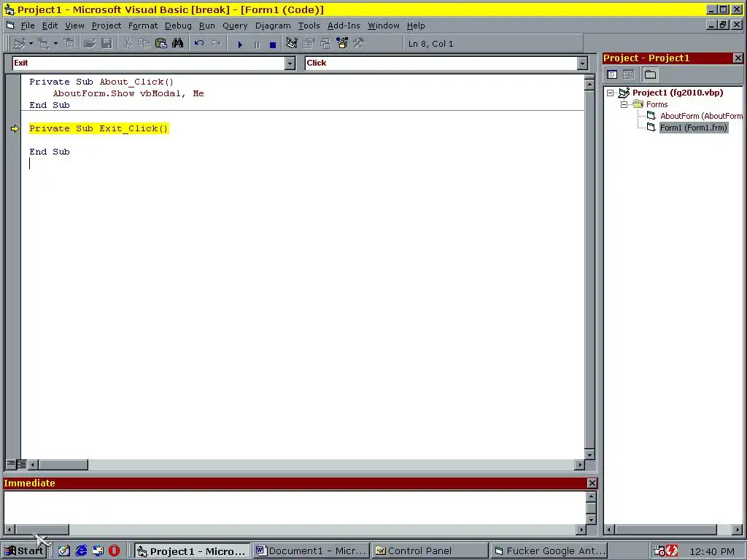Continue execution with the Start button
Viewport: 747px width, 560px height.
pyautogui.click(x=240, y=44)
